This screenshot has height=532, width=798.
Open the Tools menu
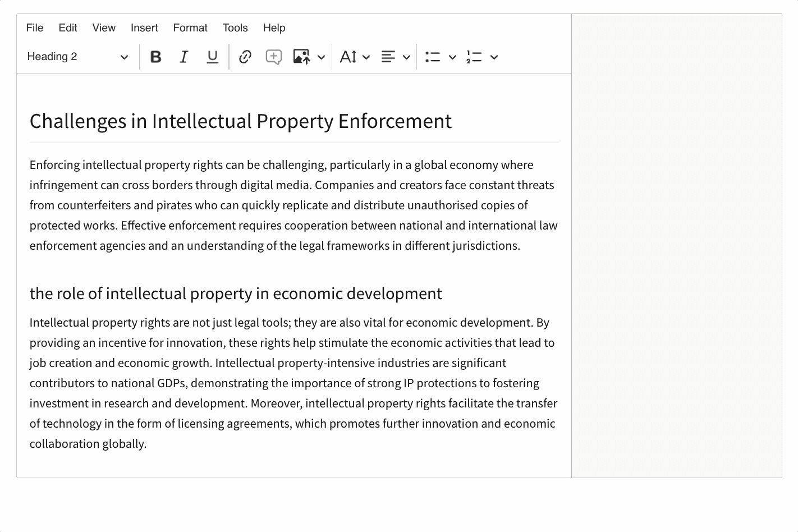tap(235, 28)
